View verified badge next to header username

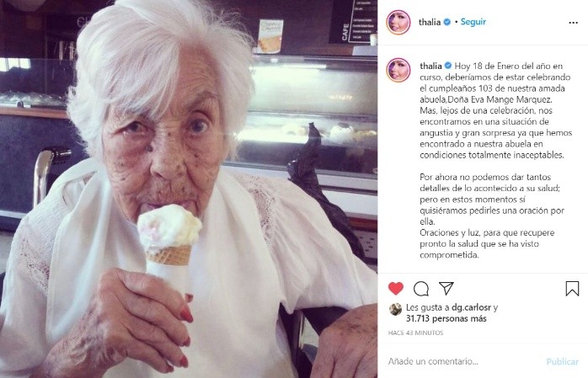pyautogui.click(x=447, y=22)
